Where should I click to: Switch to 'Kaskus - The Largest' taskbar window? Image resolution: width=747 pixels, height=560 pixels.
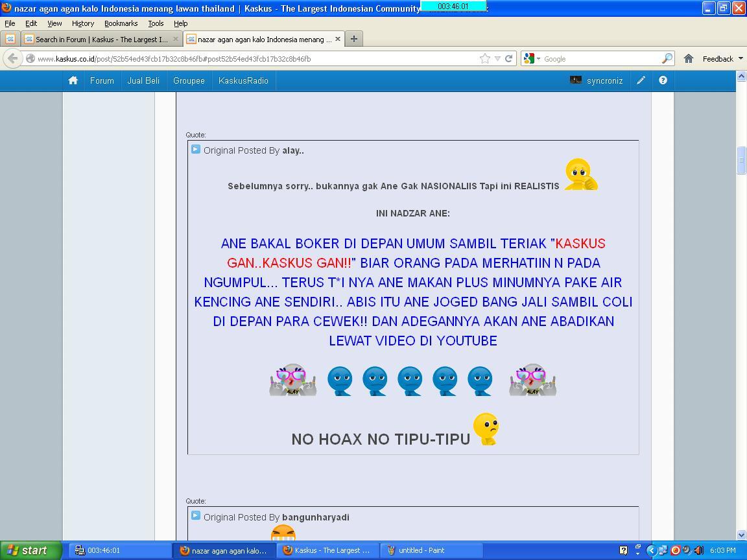(327, 550)
